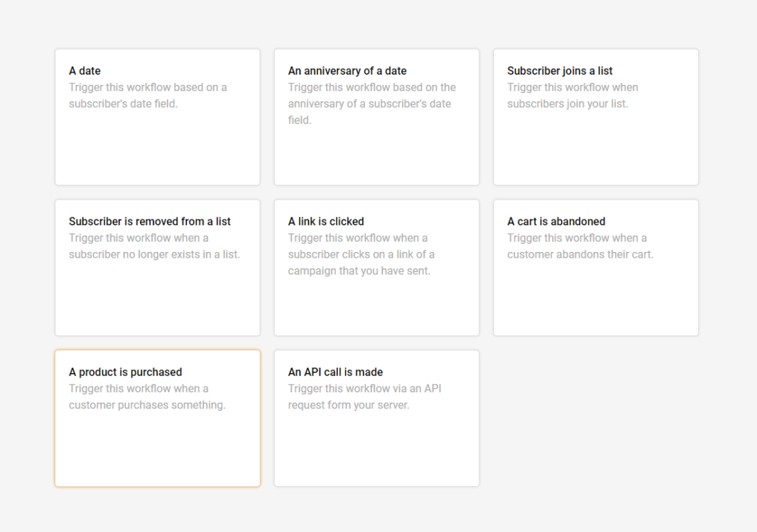
Task: Click text 'customer abandons their cart'
Action: pyautogui.click(x=580, y=254)
